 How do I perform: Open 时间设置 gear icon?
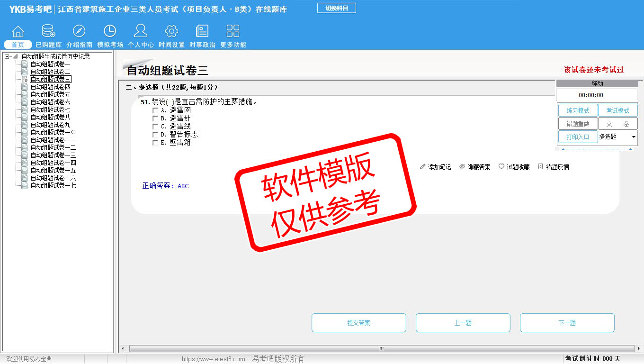tap(171, 32)
